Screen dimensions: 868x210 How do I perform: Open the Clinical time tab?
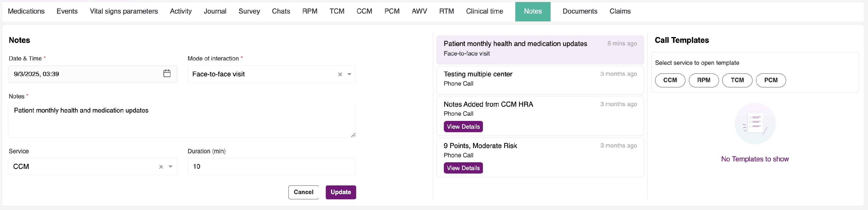[x=484, y=11]
